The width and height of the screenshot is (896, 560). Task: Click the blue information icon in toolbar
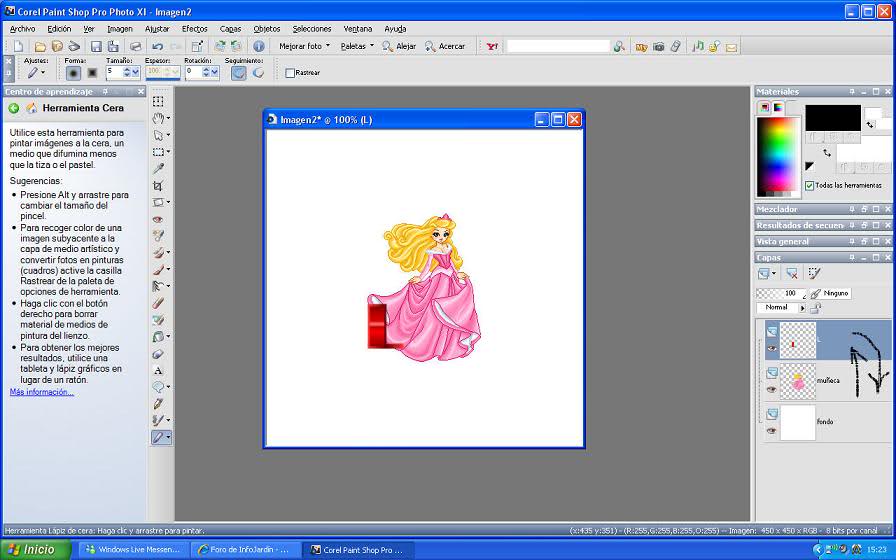pyautogui.click(x=259, y=46)
